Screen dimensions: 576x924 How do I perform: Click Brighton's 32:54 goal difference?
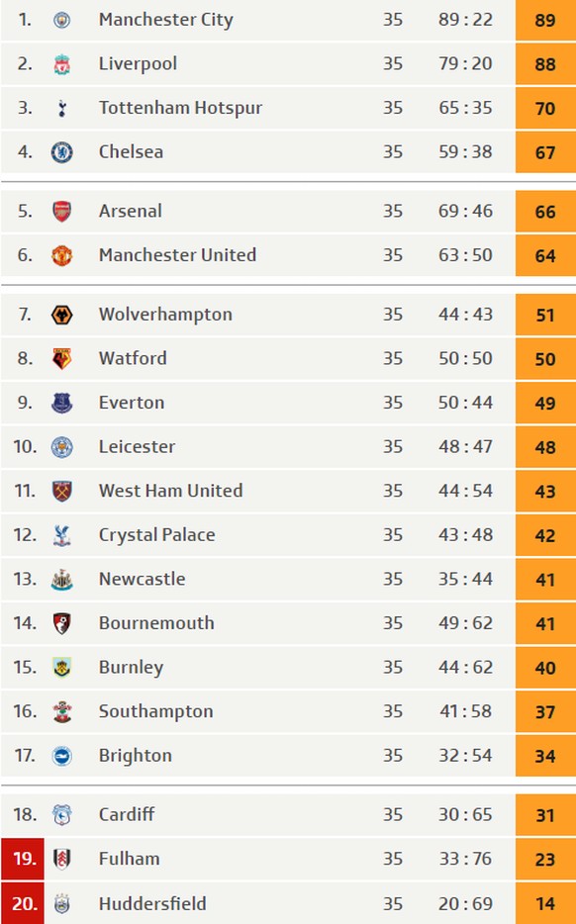coord(465,756)
